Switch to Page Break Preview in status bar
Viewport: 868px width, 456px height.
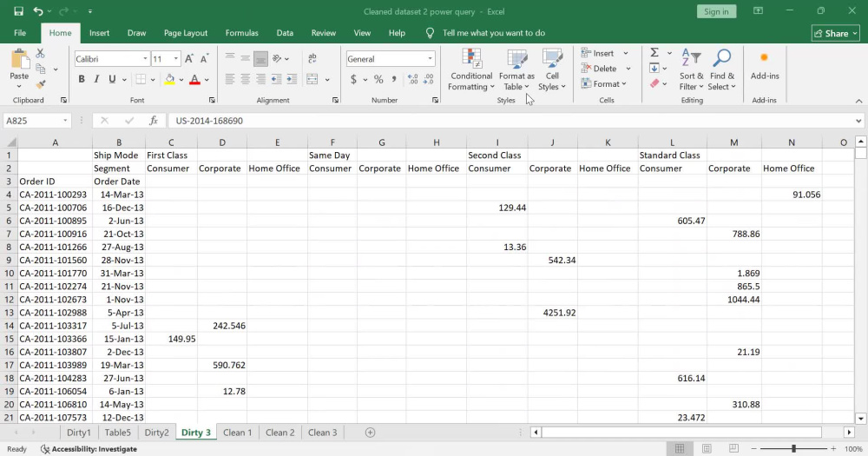pyautogui.click(x=733, y=449)
